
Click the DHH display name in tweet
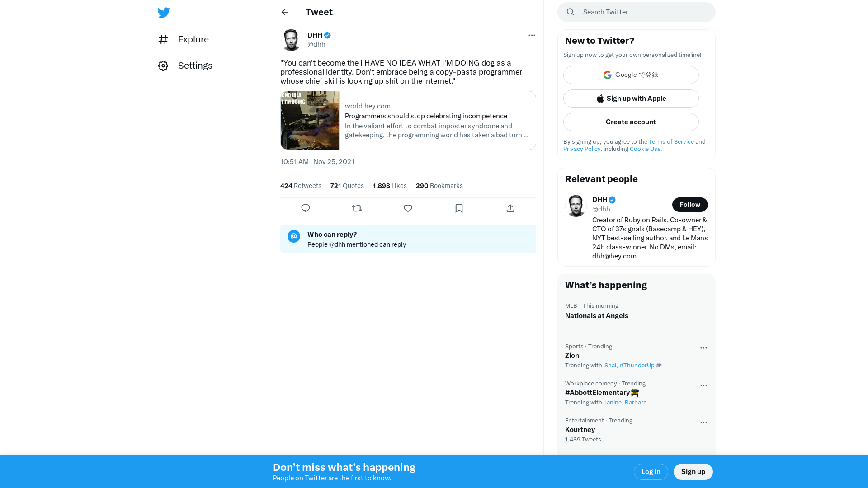[315, 35]
